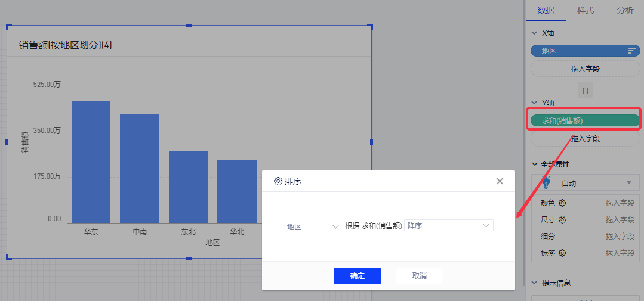Image resolution: width=644 pixels, height=301 pixels.
Task: Click the gear icon in the 排序 dialog title
Action: pos(278,181)
